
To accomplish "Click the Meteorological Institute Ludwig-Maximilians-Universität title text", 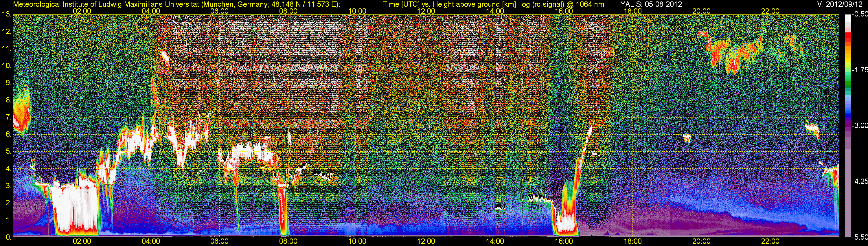I will point(176,4).
